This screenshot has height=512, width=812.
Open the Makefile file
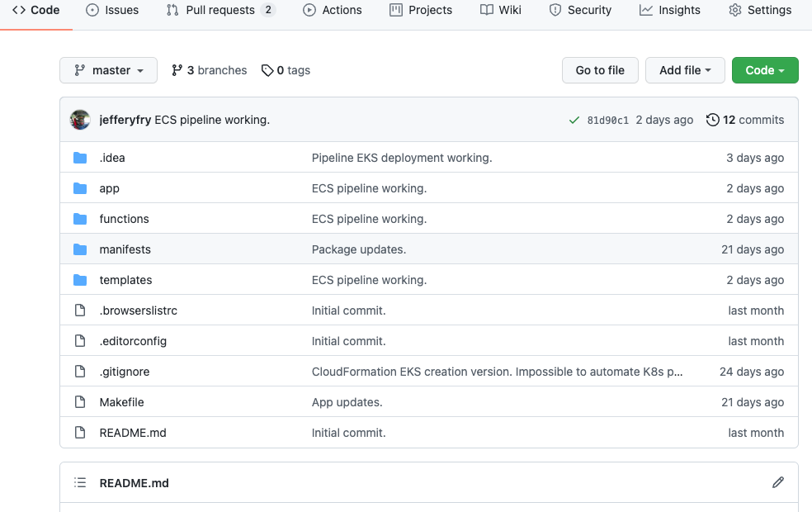click(x=121, y=402)
